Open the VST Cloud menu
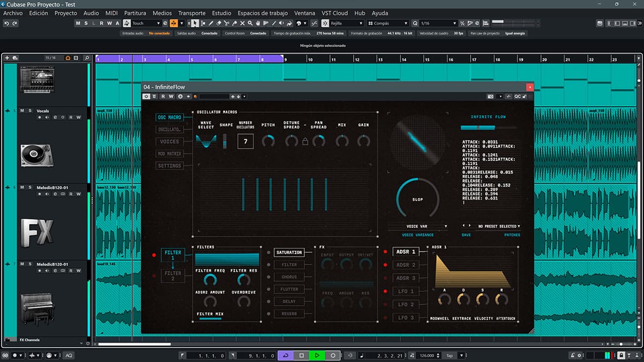This screenshot has height=362, width=644. pyautogui.click(x=335, y=13)
